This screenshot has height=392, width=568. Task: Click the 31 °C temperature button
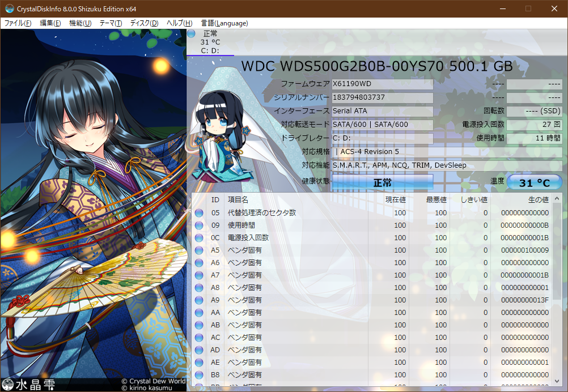click(533, 182)
